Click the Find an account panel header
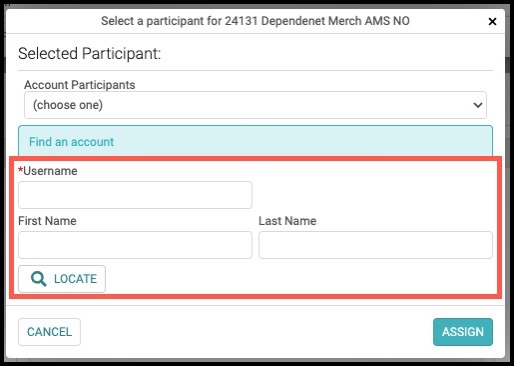Screen dimensions: 514x366 [x=255, y=141]
